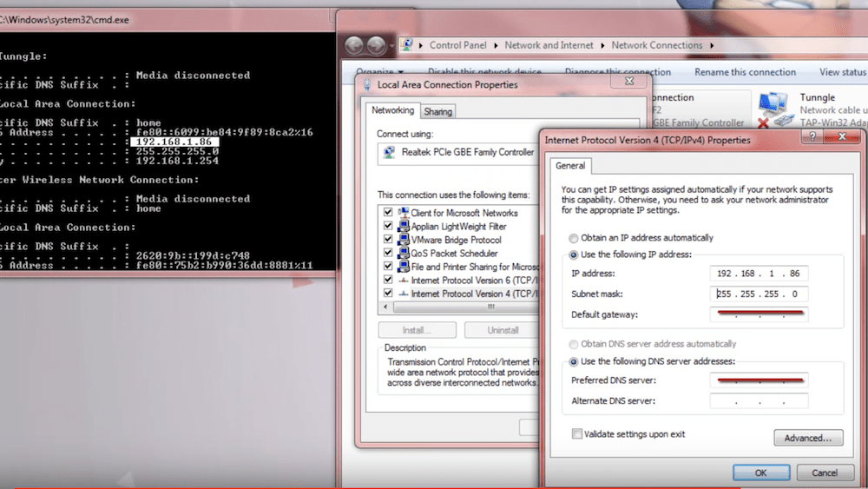Click the Cancel button in IPv4 Properties

pos(825,473)
